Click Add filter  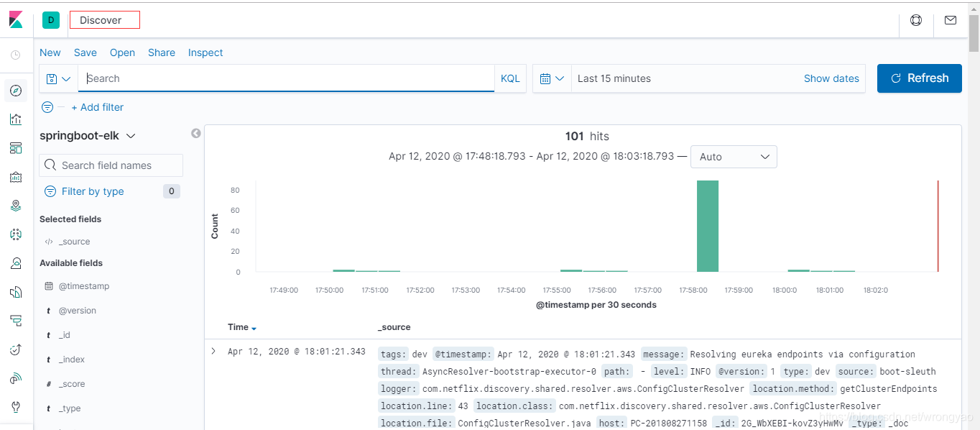coord(98,107)
